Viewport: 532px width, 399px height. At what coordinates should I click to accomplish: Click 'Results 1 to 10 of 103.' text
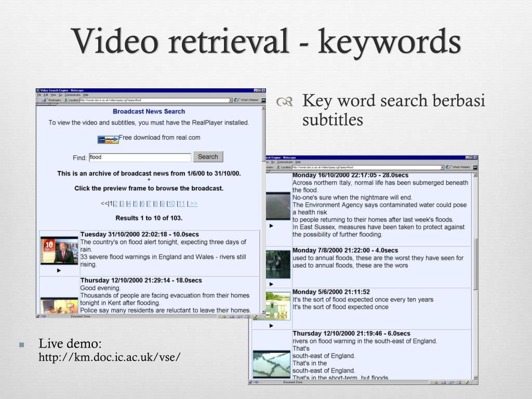click(x=149, y=218)
